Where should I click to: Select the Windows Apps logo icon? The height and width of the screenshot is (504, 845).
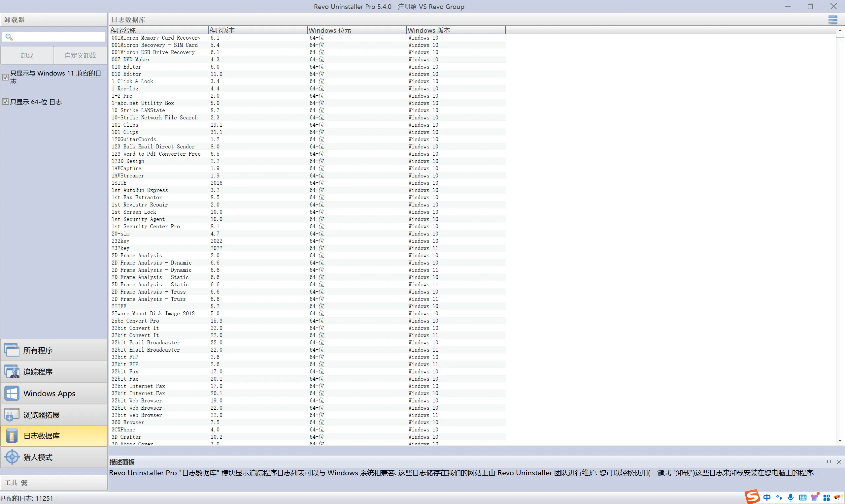12,393
